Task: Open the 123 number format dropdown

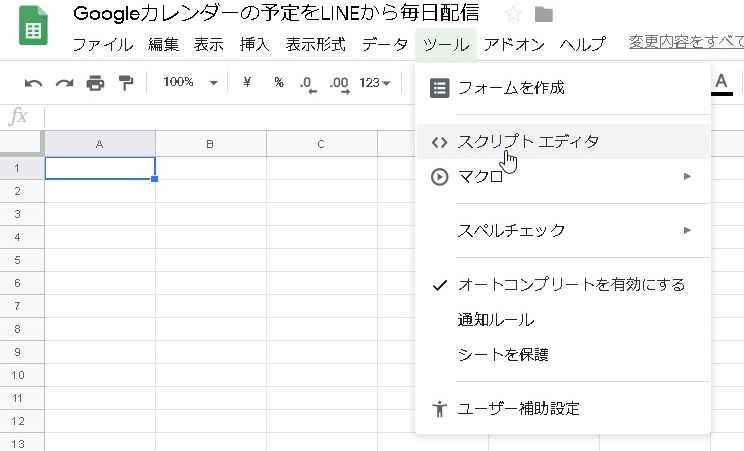Action: pos(375,82)
